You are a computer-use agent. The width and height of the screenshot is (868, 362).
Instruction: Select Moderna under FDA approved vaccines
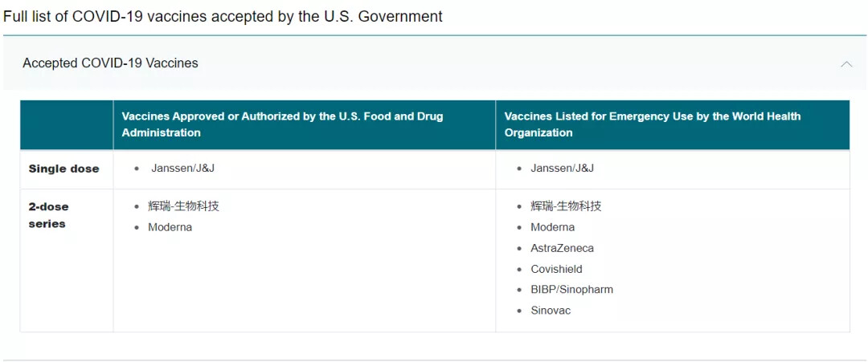tap(170, 227)
